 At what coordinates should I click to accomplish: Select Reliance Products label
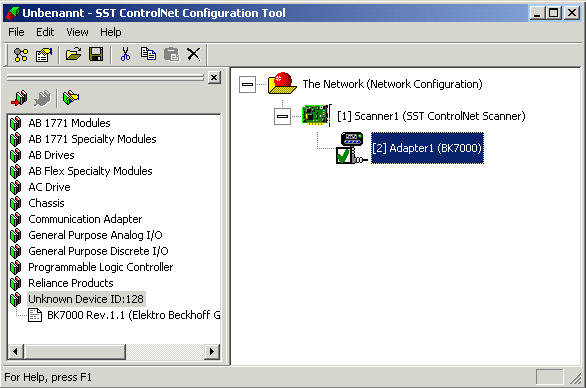pos(71,283)
